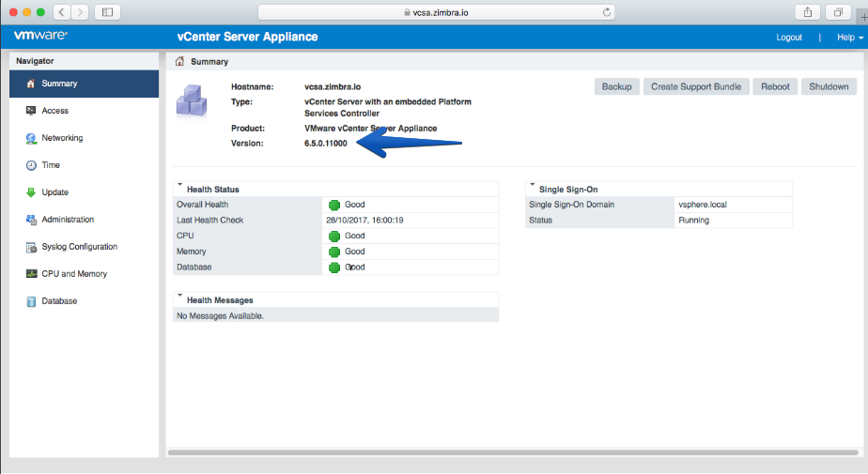Collapse the Single Sign-On section
Screen dimensions: 868x474
[x=532, y=185]
